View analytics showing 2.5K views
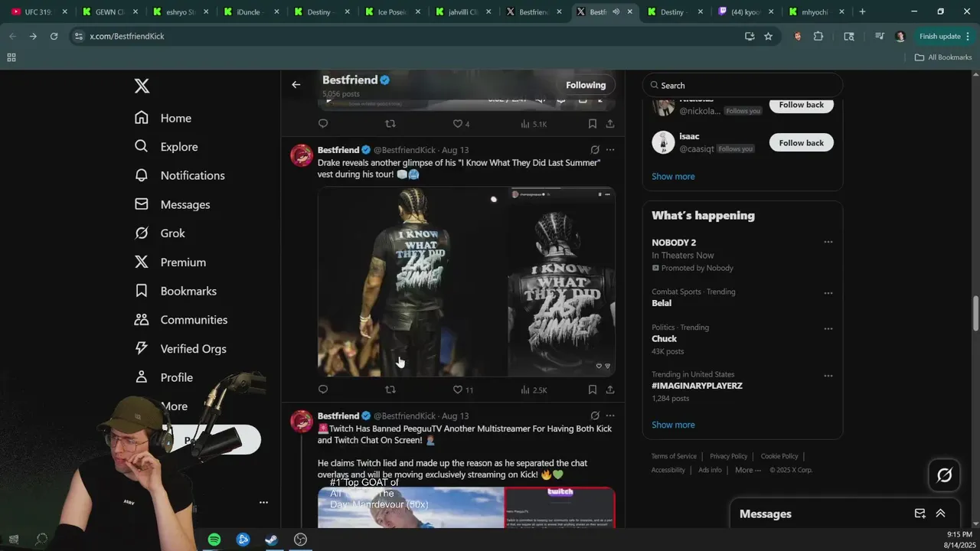 533,390
